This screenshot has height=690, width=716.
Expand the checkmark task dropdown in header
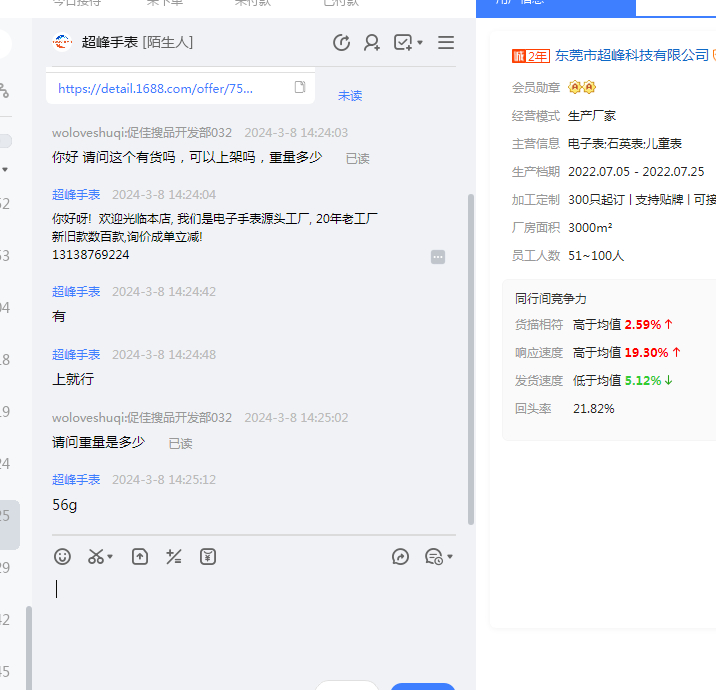click(x=420, y=42)
